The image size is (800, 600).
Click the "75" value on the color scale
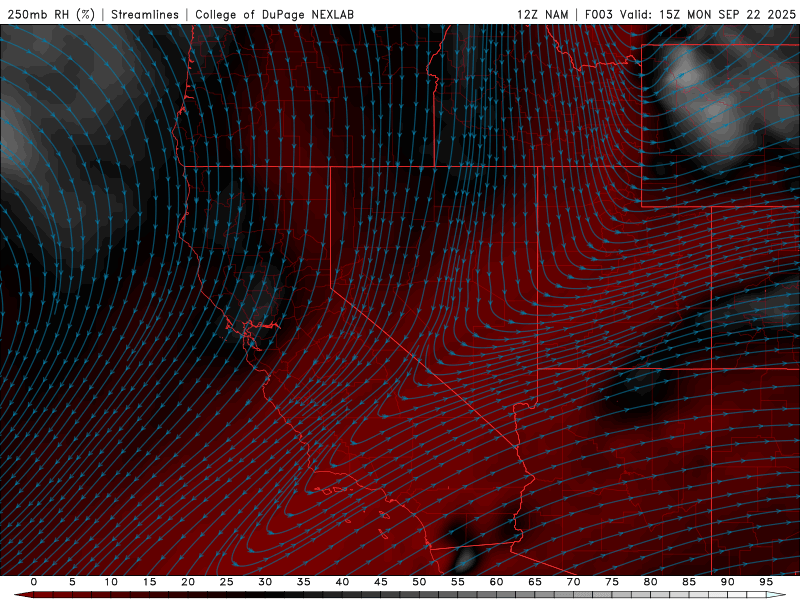(612, 582)
